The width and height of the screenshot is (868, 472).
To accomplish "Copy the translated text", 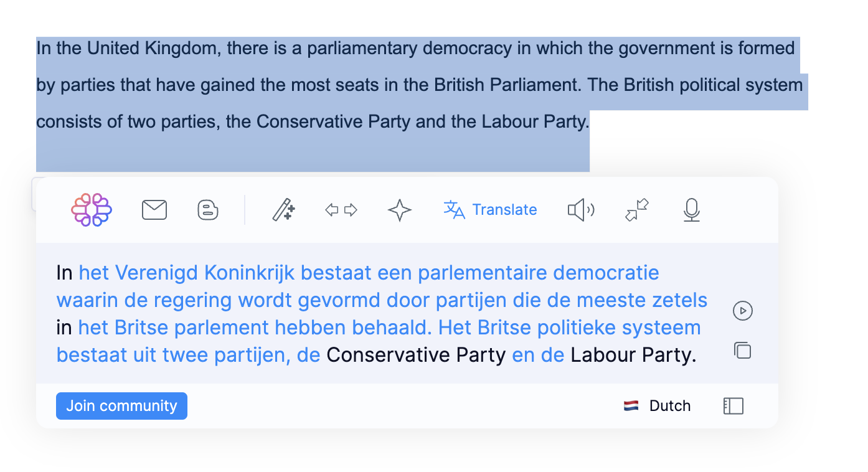I will [743, 351].
